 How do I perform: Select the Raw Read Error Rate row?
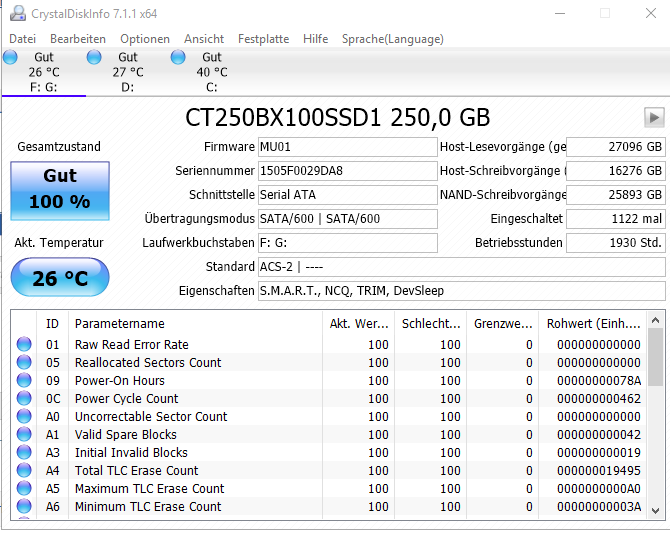pyautogui.click(x=329, y=344)
